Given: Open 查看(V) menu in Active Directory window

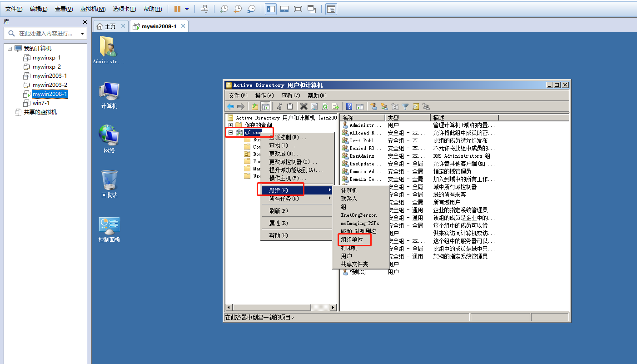Looking at the screenshot, I should pos(291,95).
